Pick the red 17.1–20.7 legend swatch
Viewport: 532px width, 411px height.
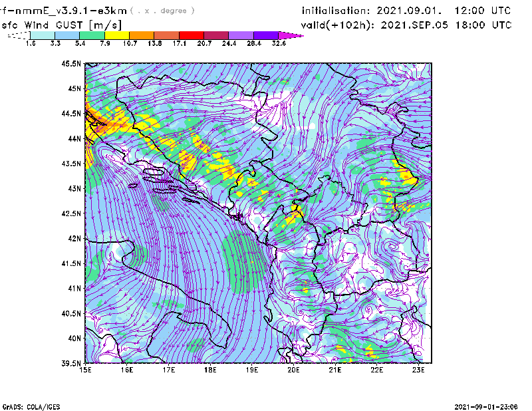(x=192, y=35)
